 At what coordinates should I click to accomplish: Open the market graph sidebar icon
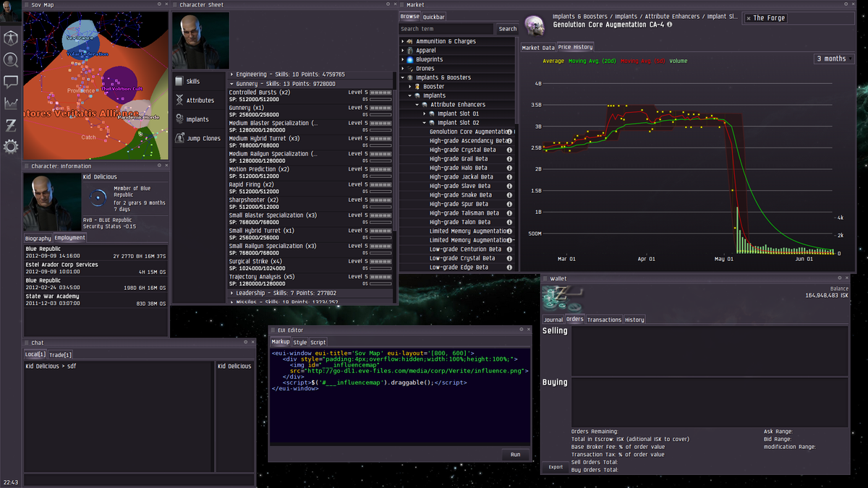point(11,103)
